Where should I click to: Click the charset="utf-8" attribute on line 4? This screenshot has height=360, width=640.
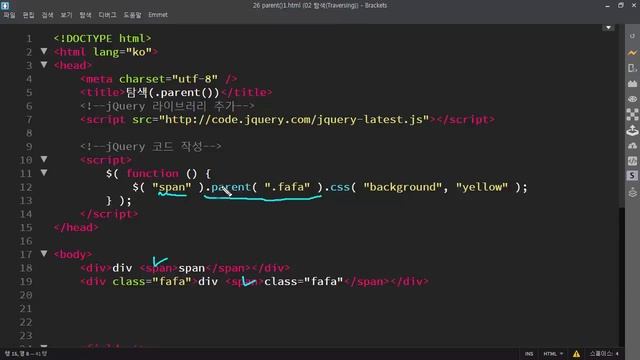click(x=169, y=79)
